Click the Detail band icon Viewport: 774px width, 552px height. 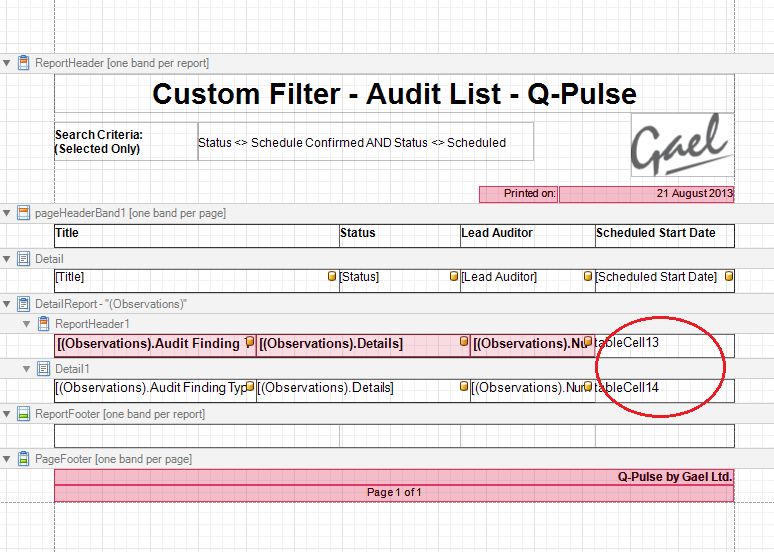click(x=23, y=259)
